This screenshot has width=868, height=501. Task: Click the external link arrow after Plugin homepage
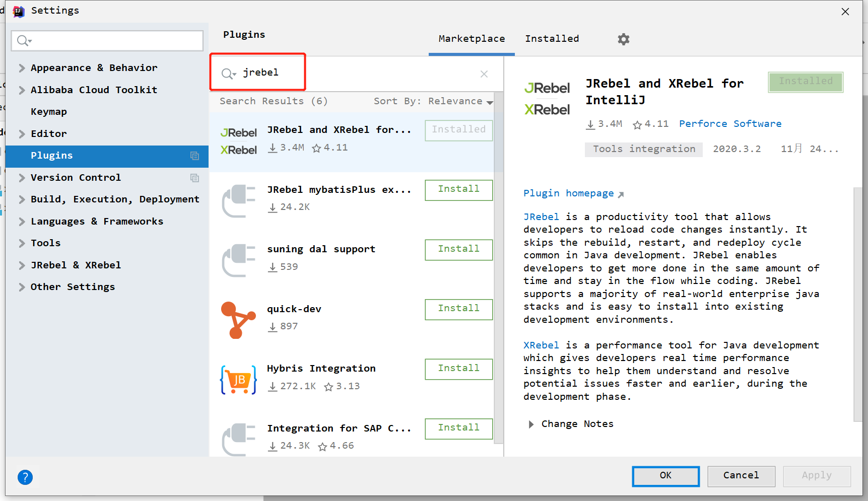point(621,194)
